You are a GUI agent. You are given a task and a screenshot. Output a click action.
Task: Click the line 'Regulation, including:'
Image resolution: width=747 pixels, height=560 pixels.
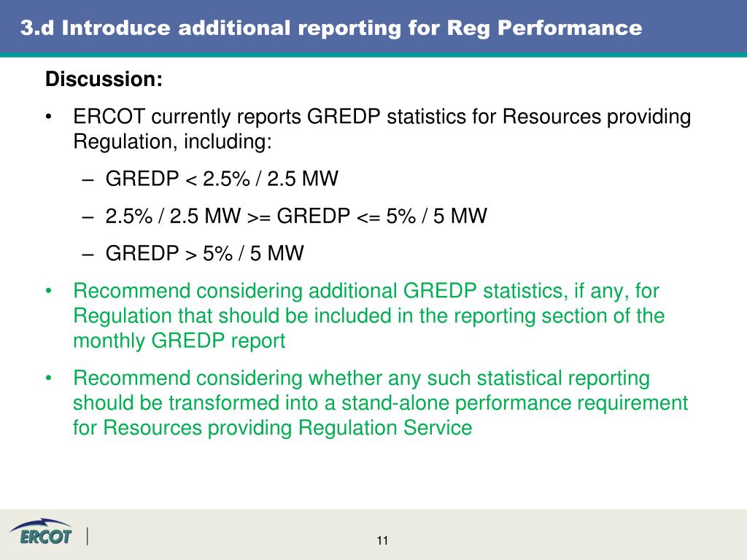[172, 142]
